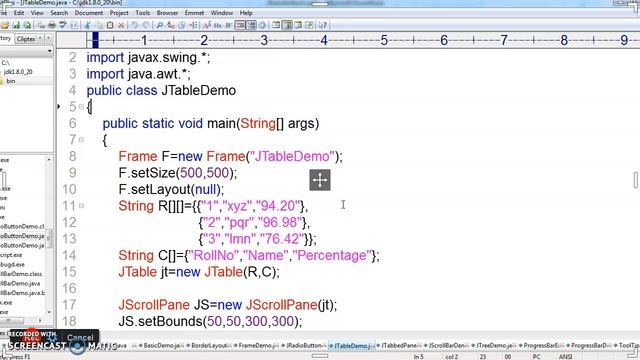The image size is (640, 360).
Task: Select oButtonDemo.cl file entry
Action: pos(22,226)
